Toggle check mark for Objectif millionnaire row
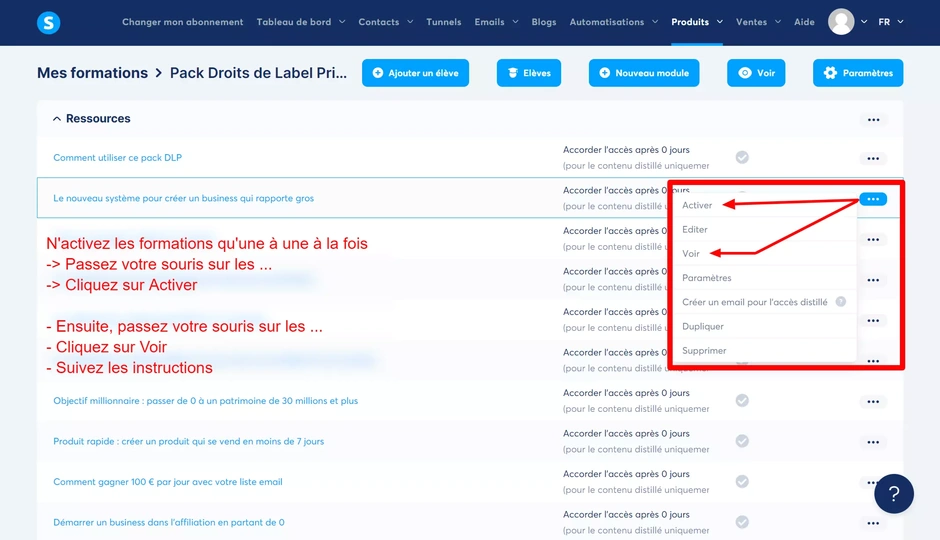The height and width of the screenshot is (540, 940). [x=742, y=400]
